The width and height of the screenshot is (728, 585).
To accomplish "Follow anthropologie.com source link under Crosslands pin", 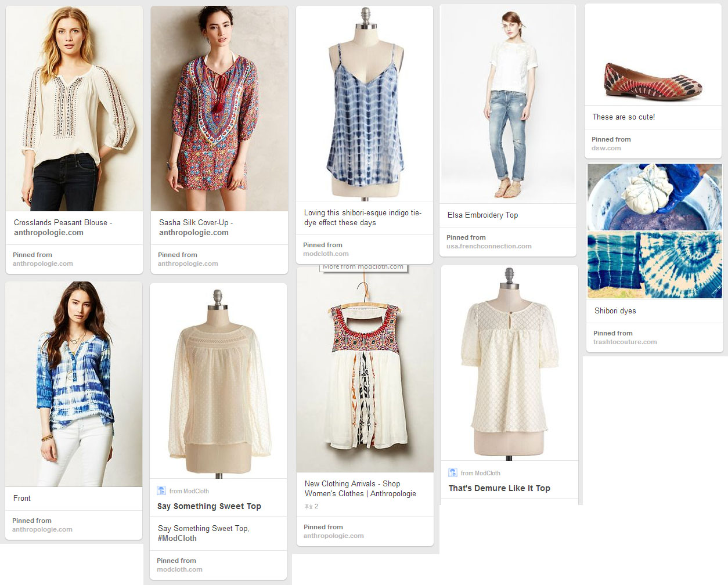I will (43, 264).
